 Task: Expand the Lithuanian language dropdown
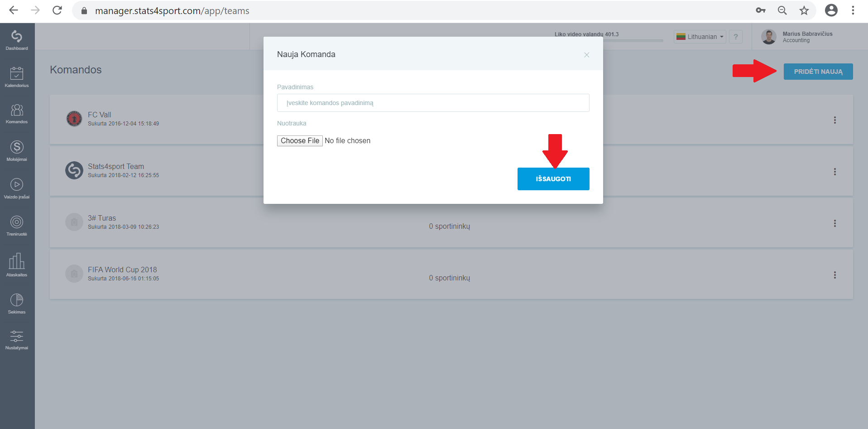click(x=700, y=37)
